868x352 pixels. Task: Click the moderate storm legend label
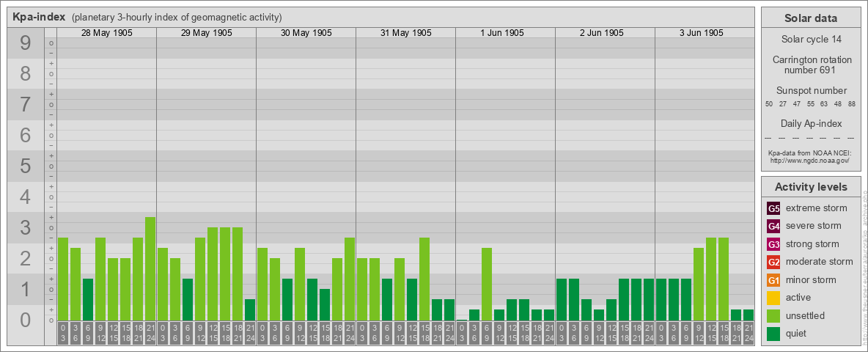(820, 262)
